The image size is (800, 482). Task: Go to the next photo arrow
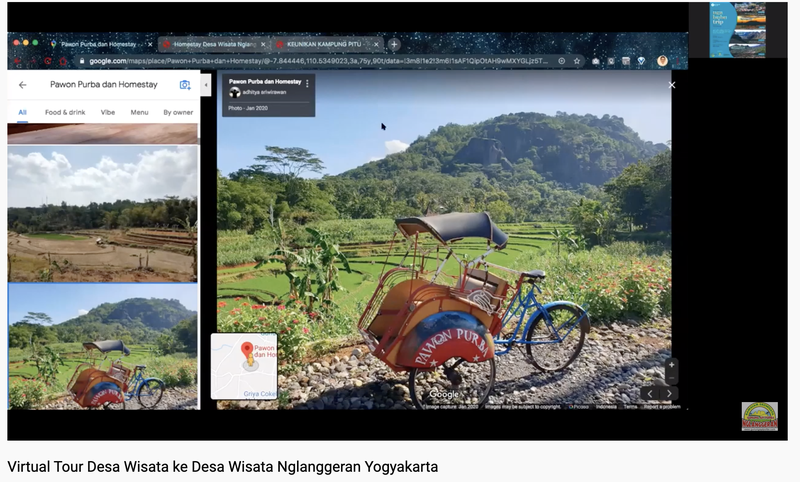tap(670, 394)
